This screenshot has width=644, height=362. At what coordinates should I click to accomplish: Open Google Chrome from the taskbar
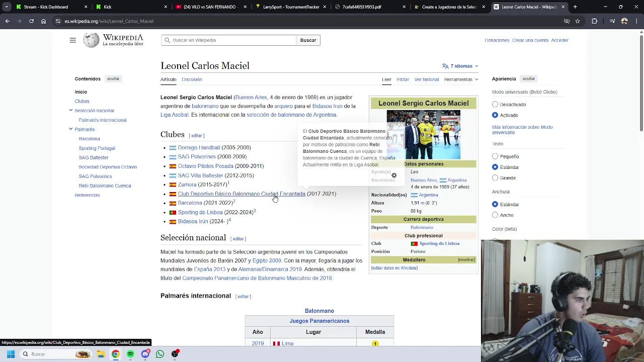pyautogui.click(x=116, y=354)
